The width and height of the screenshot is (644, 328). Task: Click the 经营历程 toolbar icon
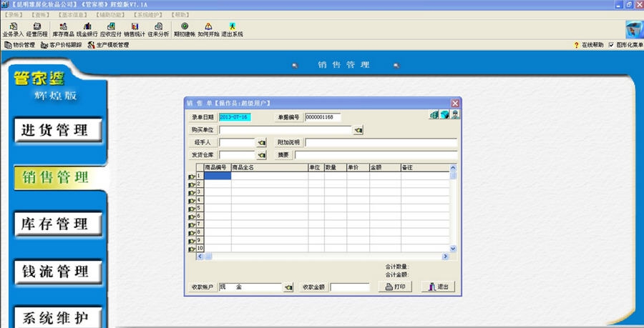tap(36, 29)
